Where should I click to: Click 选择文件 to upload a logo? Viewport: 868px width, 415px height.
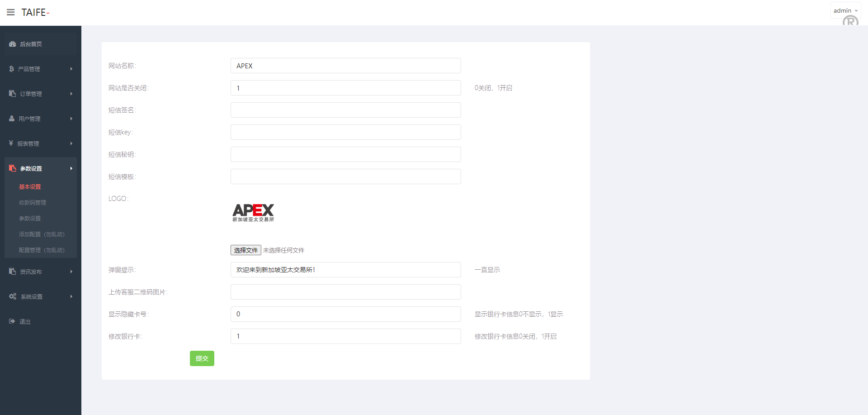coord(245,250)
